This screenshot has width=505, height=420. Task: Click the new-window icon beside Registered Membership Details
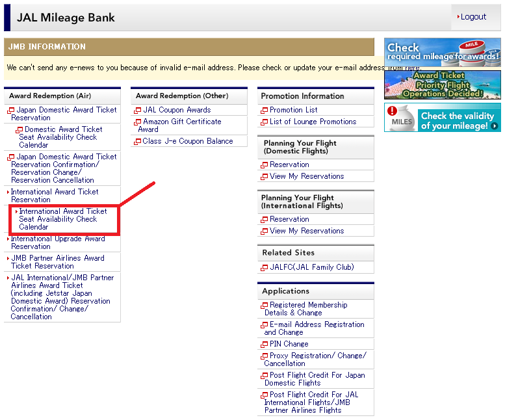[264, 306]
